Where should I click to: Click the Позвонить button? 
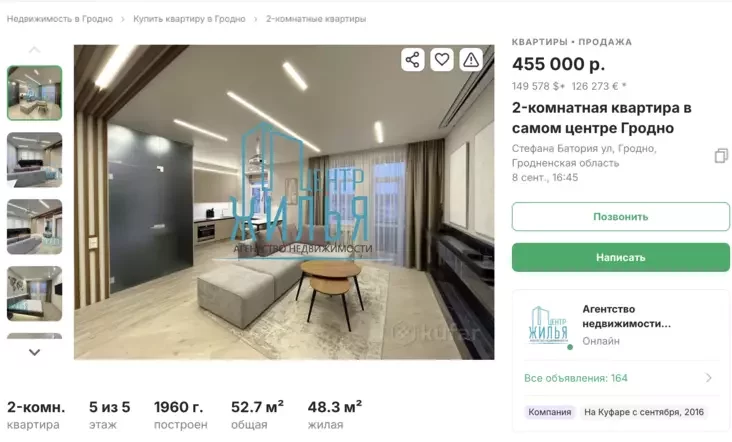pos(620,217)
